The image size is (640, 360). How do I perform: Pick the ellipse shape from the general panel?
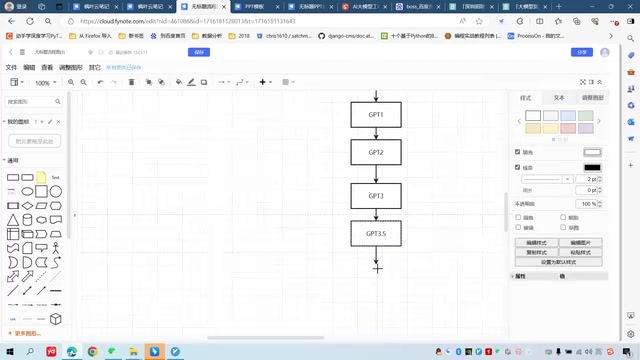click(x=27, y=191)
